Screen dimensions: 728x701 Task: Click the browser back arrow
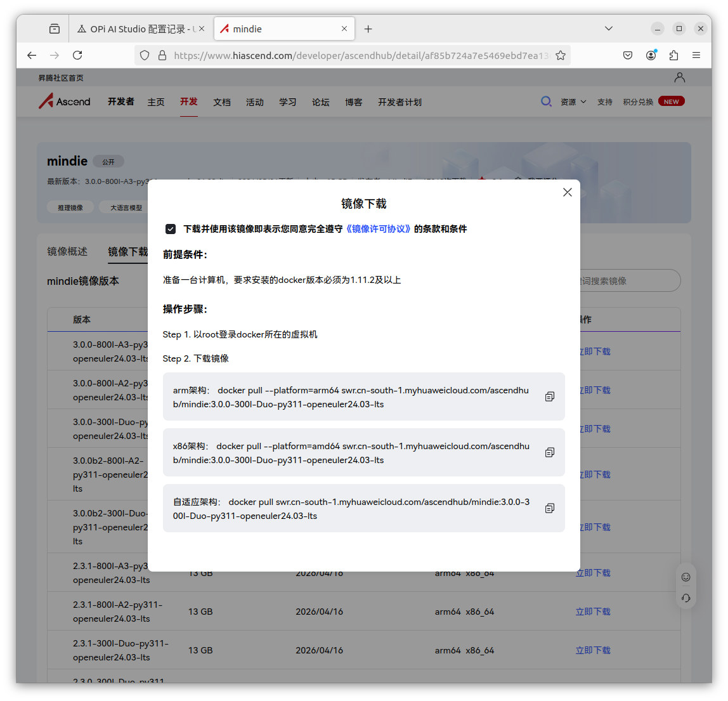tap(32, 55)
